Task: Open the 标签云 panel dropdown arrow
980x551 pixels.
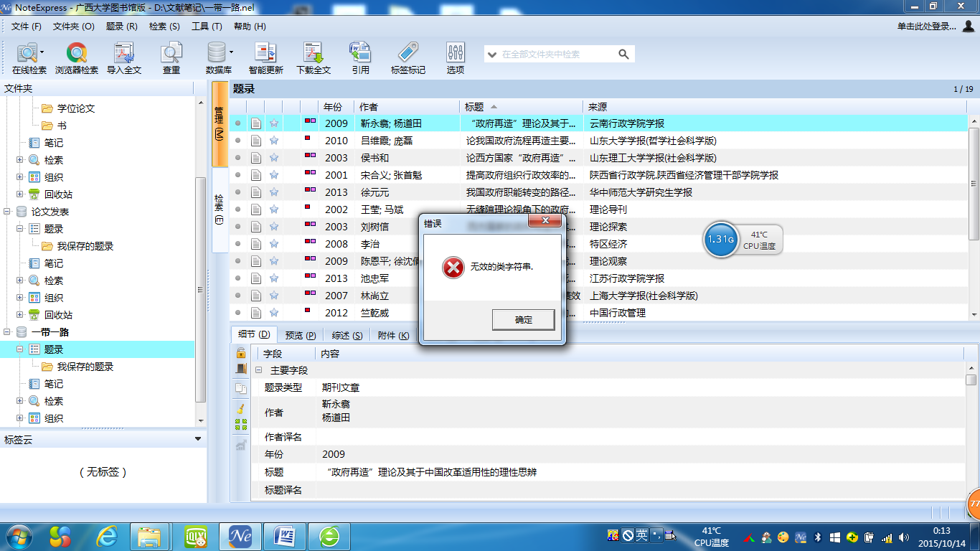Action: pos(199,439)
